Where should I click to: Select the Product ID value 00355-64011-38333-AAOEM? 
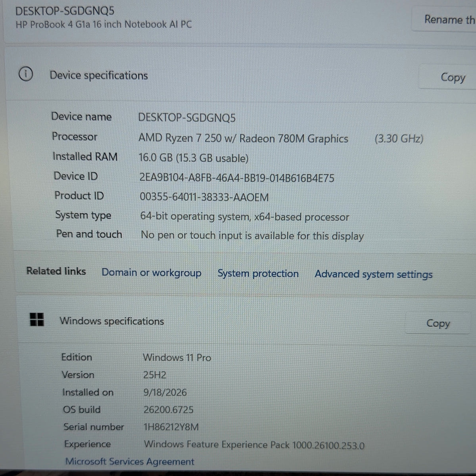(x=204, y=197)
